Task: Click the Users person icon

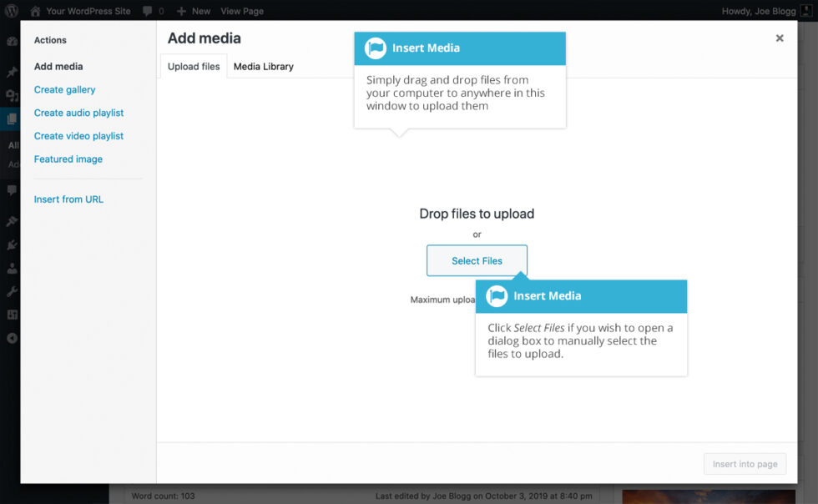Action: pyautogui.click(x=11, y=268)
